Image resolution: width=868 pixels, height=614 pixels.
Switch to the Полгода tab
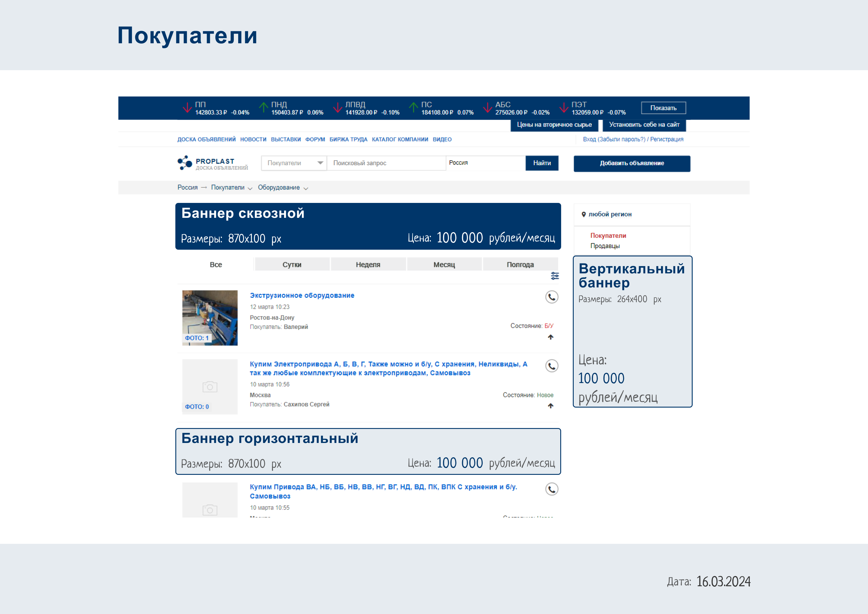(520, 264)
